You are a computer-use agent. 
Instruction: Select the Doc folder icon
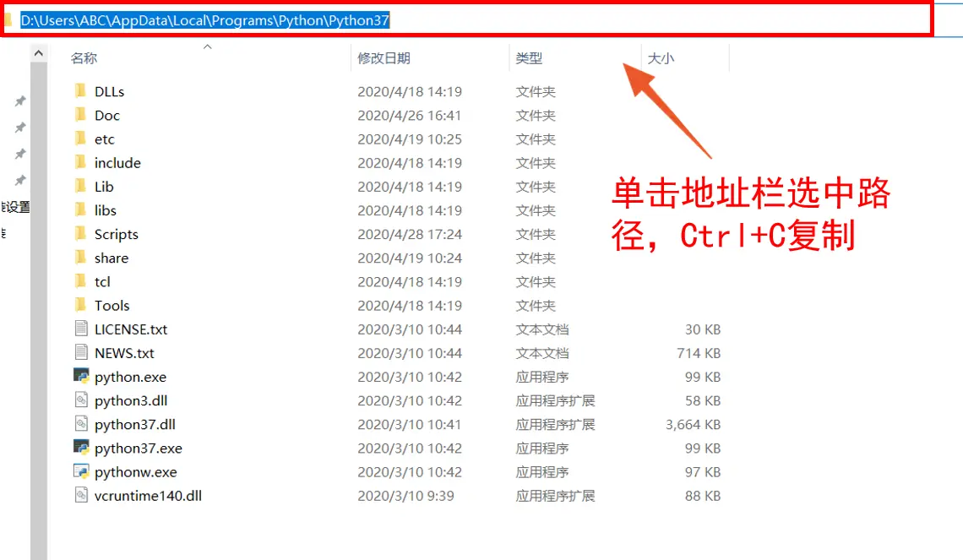80,115
